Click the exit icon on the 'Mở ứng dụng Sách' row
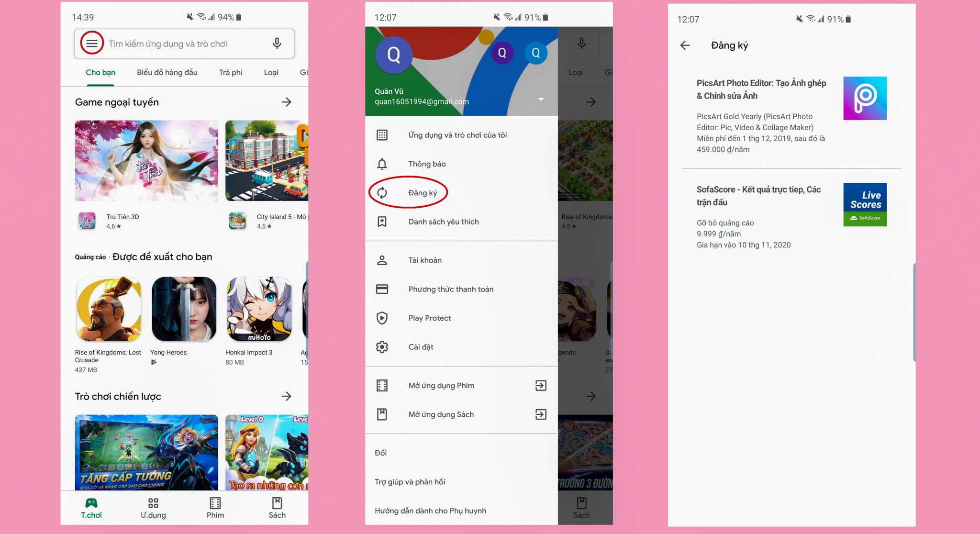Image resolution: width=980 pixels, height=534 pixels. (541, 414)
